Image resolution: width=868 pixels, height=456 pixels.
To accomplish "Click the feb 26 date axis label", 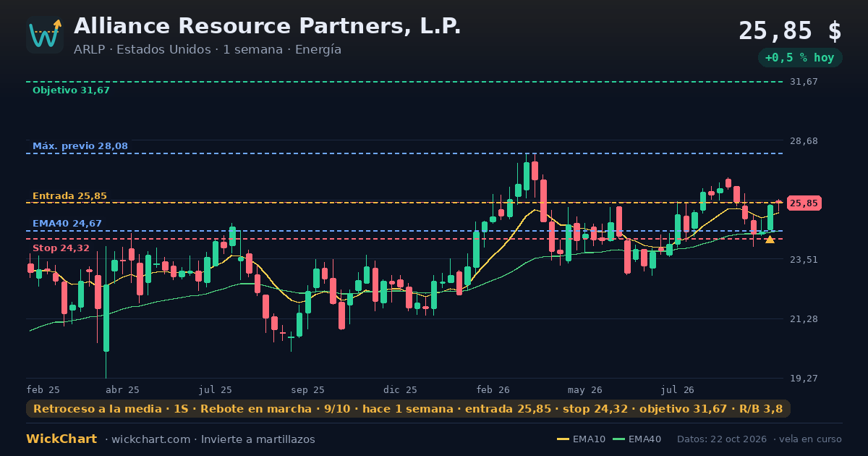I will pos(493,389).
